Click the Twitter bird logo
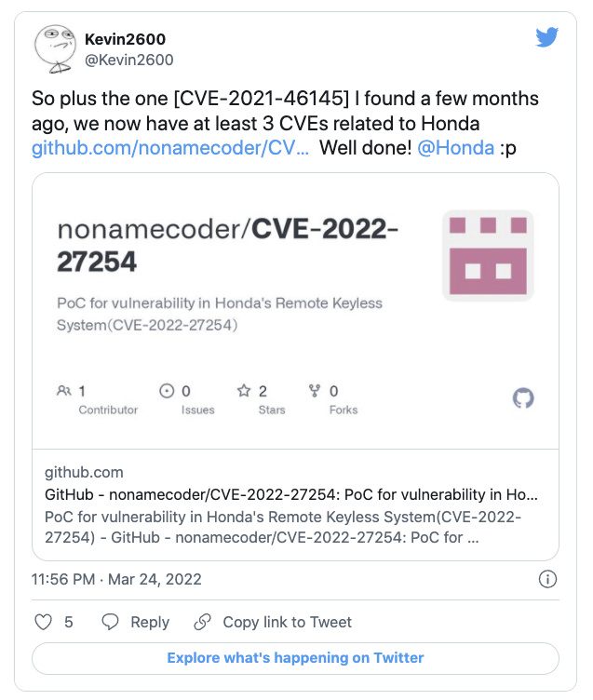This screenshot has width=593, height=700. coord(546,38)
